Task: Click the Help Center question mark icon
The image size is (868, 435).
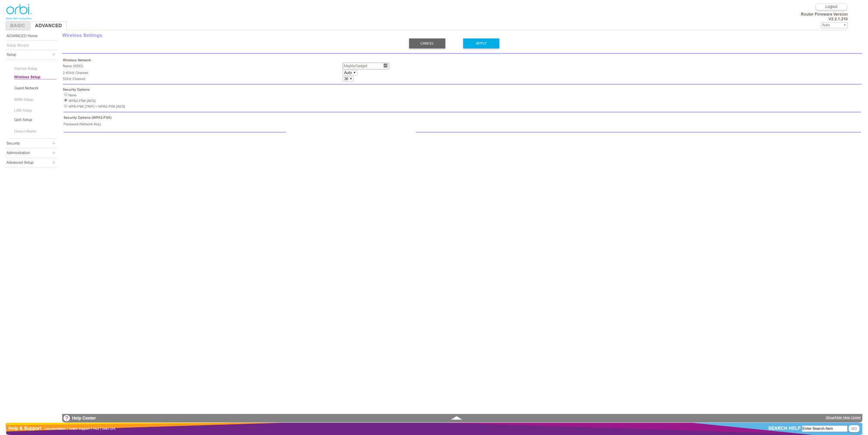Action: pos(67,418)
